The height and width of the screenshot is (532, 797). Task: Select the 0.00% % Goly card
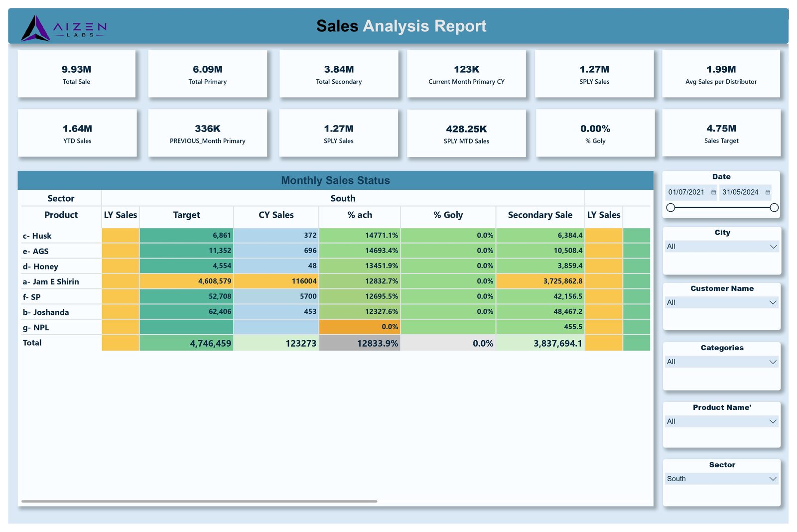pyautogui.click(x=595, y=133)
